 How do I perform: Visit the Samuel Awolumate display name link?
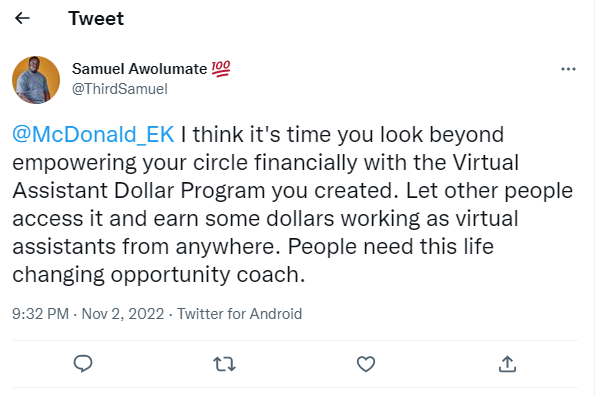tap(139, 69)
